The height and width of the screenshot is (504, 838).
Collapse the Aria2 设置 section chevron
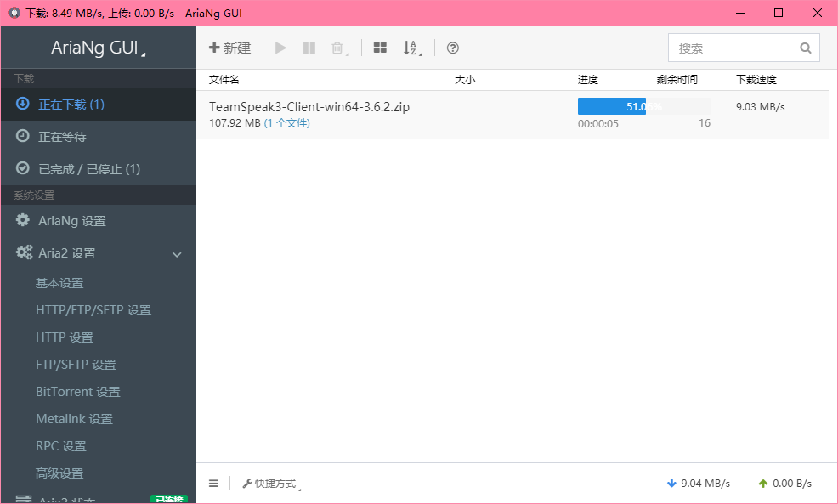click(x=177, y=253)
